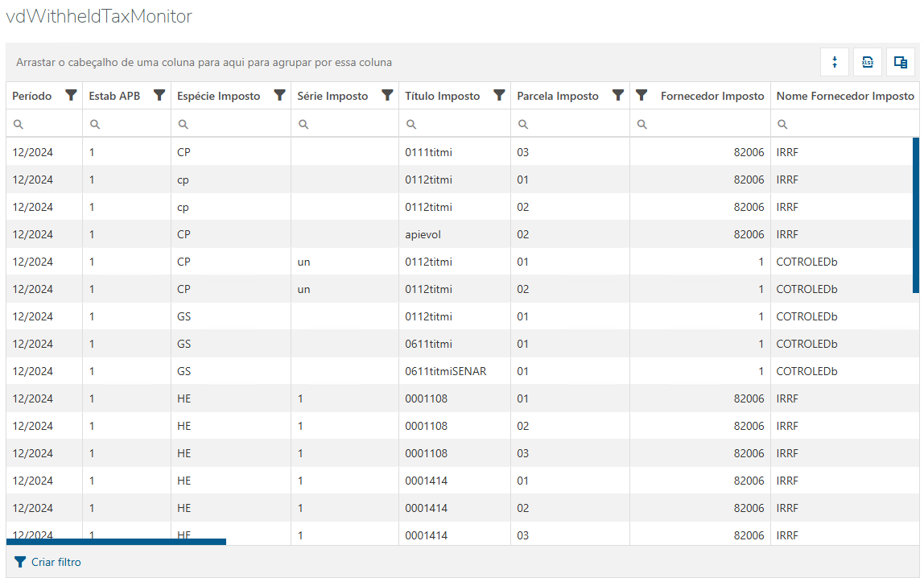
Task: Open the Série Imposto header filter
Action: tap(387, 95)
